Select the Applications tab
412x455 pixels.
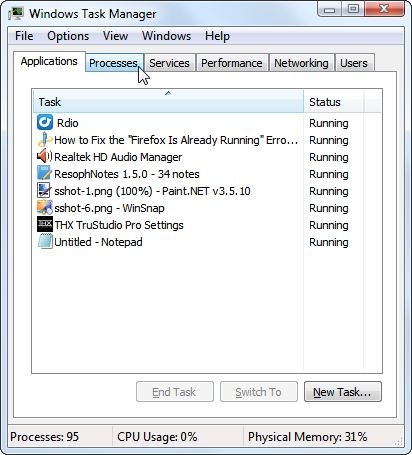[x=49, y=61]
